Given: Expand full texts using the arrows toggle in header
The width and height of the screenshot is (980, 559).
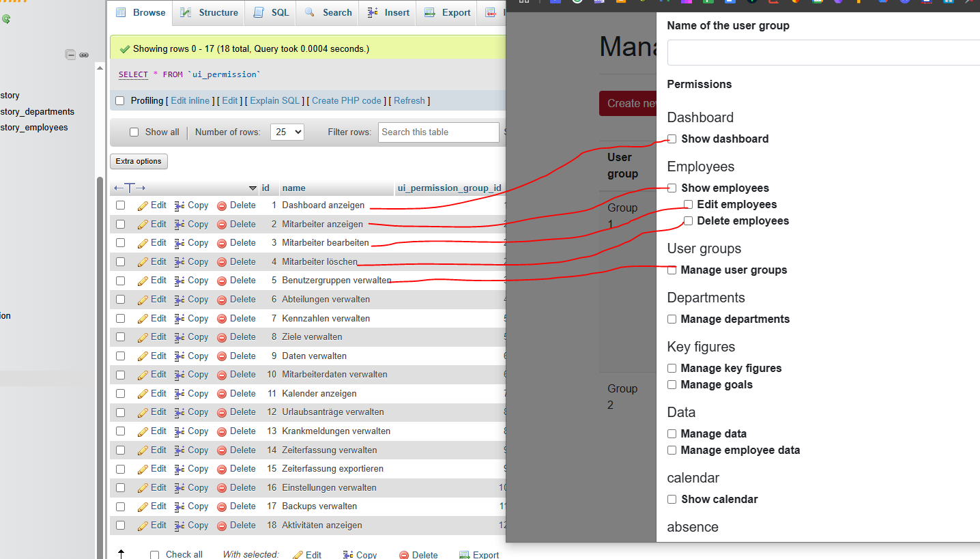Looking at the screenshot, I should coord(130,188).
